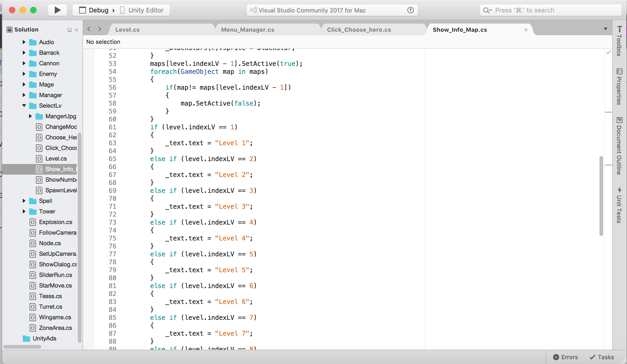Navigate back with left arrow

point(89,29)
